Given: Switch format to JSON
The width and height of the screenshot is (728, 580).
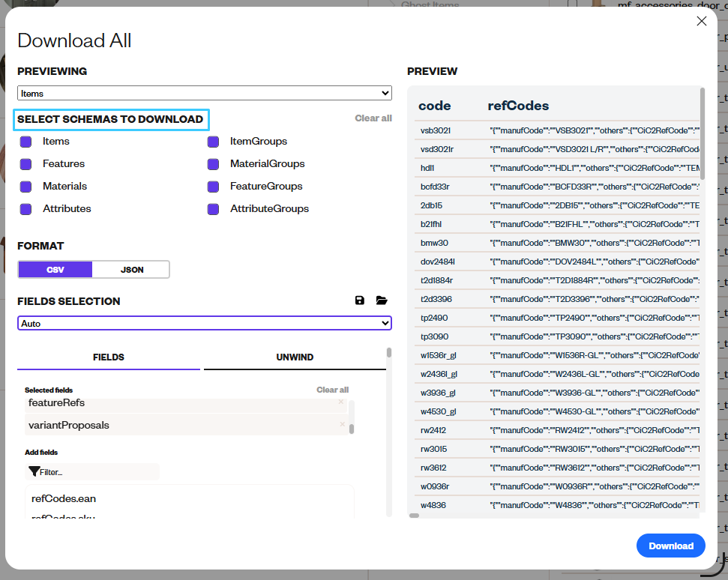Looking at the screenshot, I should tap(132, 270).
